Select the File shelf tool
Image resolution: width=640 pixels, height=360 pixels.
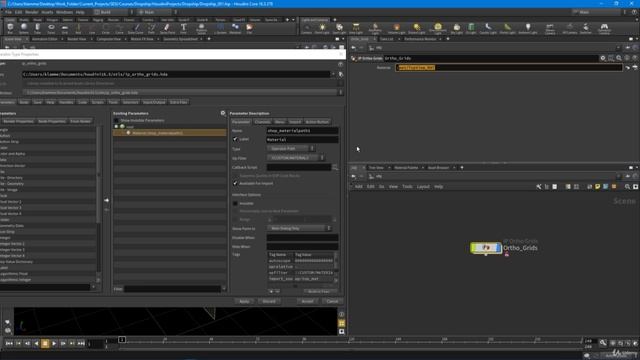[x=249, y=29]
